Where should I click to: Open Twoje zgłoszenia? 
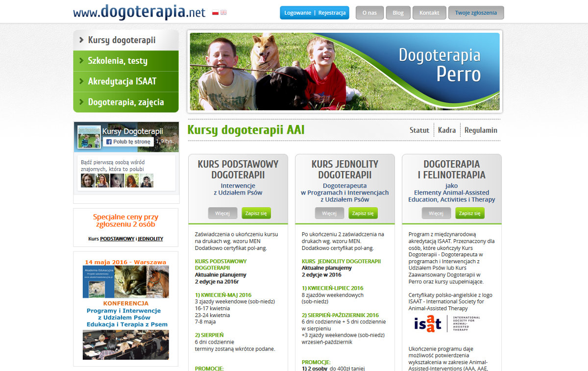tap(476, 13)
